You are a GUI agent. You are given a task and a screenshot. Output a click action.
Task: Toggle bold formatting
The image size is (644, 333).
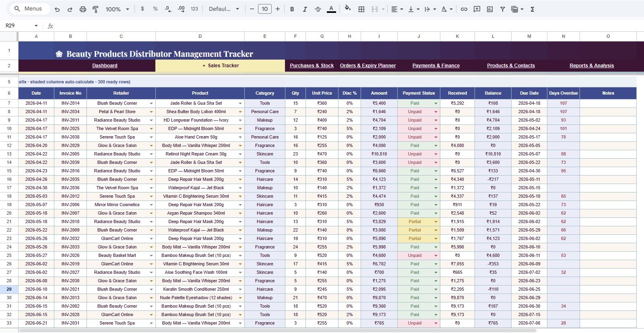pyautogui.click(x=292, y=9)
